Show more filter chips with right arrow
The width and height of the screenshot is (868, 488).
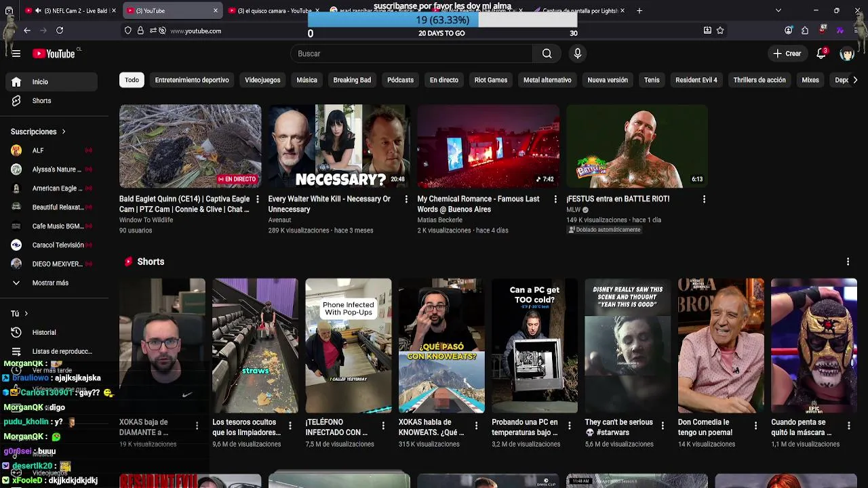point(854,80)
